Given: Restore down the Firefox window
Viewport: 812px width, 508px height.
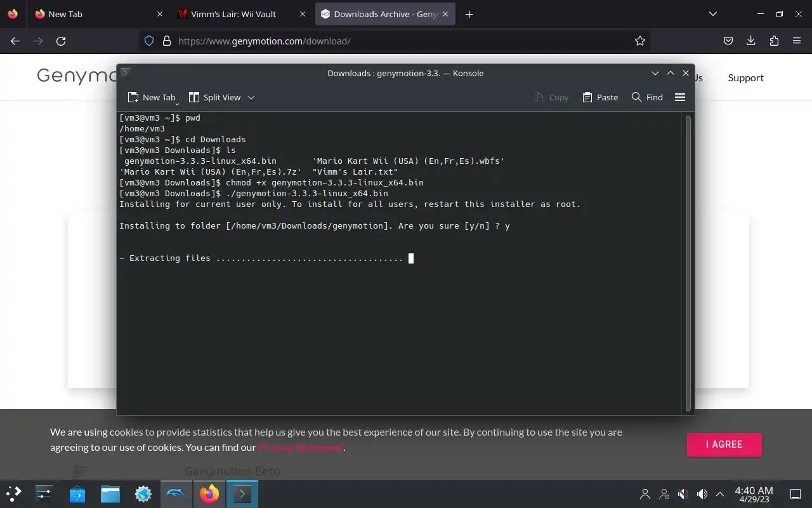Looking at the screenshot, I should pyautogui.click(x=780, y=14).
